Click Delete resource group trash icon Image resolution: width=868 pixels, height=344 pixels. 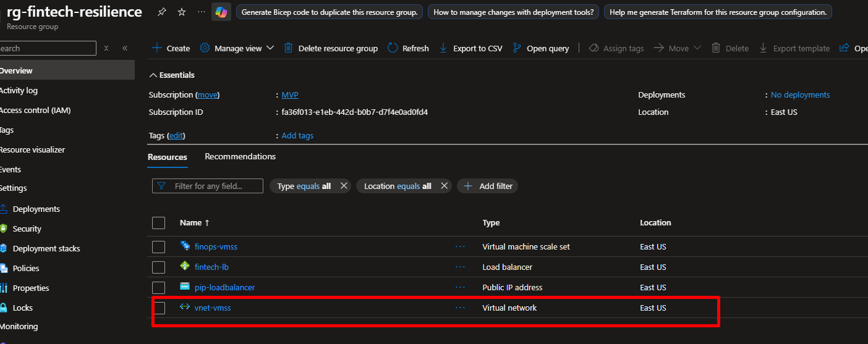[289, 48]
